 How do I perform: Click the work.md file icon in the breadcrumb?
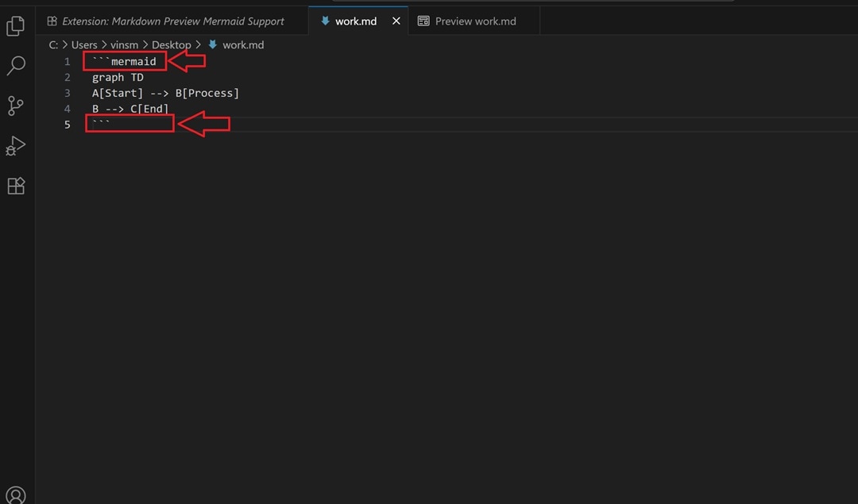(x=211, y=44)
